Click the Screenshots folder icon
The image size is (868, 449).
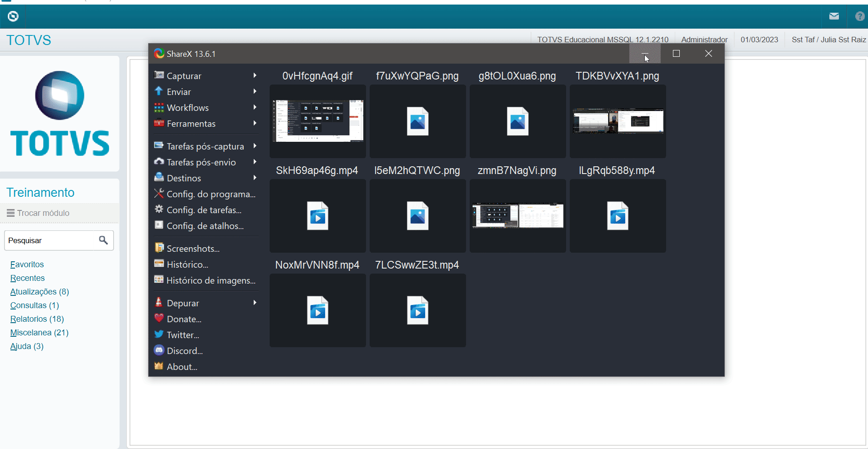[159, 248]
